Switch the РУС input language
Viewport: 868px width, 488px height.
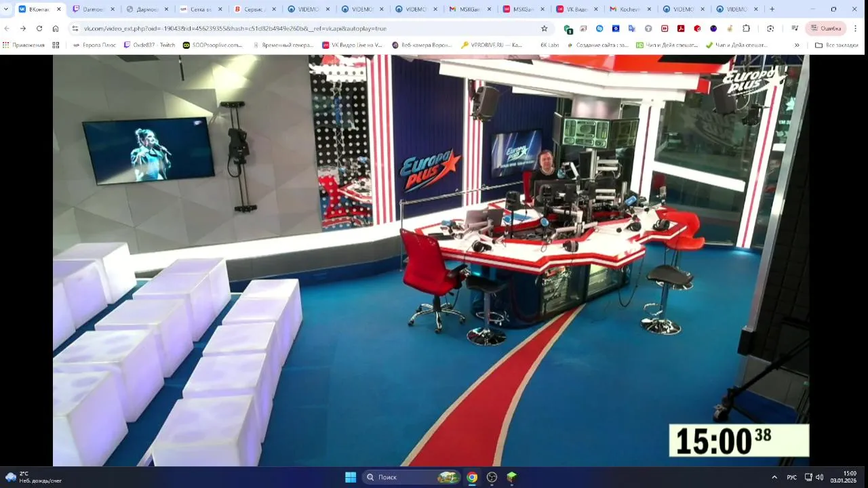coord(791,477)
